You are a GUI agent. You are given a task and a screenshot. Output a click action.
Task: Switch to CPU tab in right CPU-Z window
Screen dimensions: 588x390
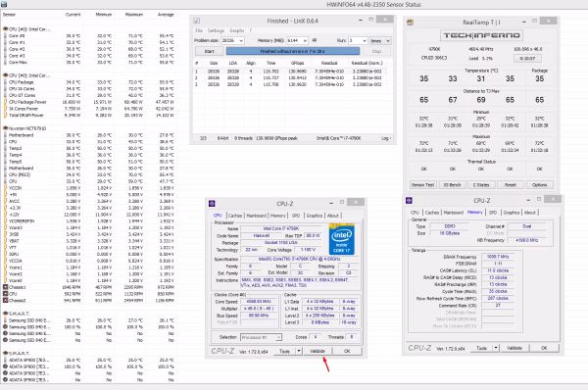[x=415, y=213]
